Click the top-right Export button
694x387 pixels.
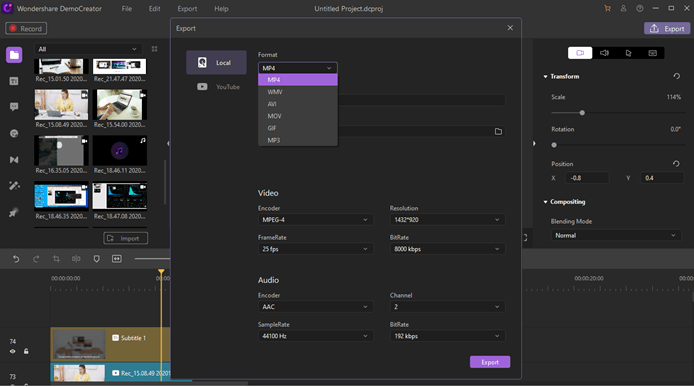pos(667,28)
